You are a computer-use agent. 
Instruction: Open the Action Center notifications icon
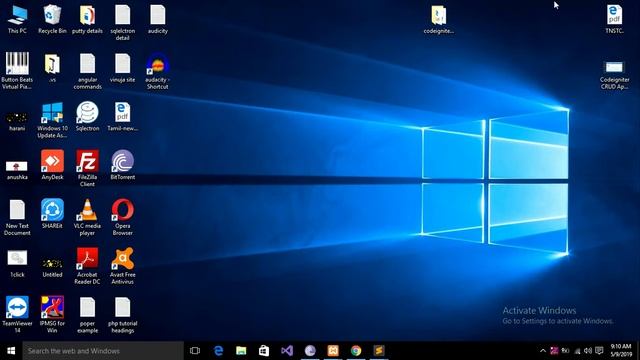(x=599, y=351)
